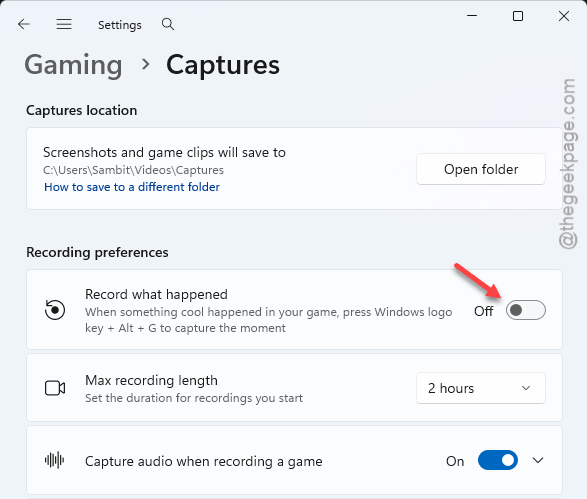This screenshot has width=587, height=499.
Task: Click the Open folder button
Action: coord(481,169)
